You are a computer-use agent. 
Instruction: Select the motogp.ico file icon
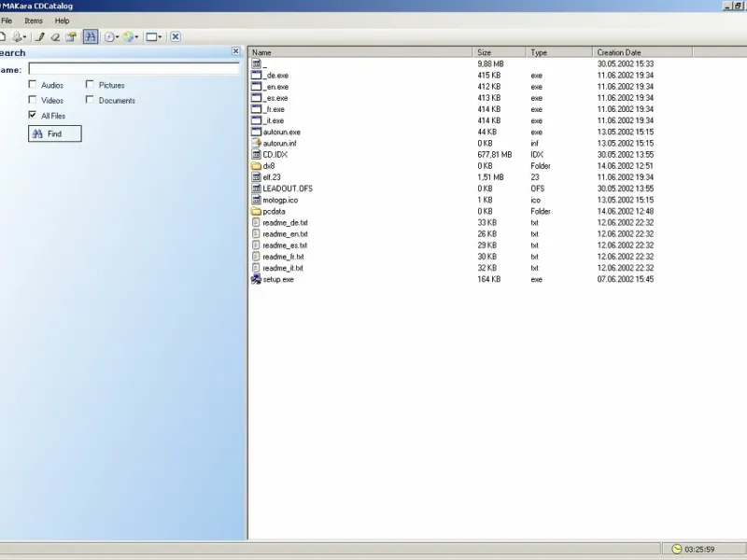click(256, 200)
